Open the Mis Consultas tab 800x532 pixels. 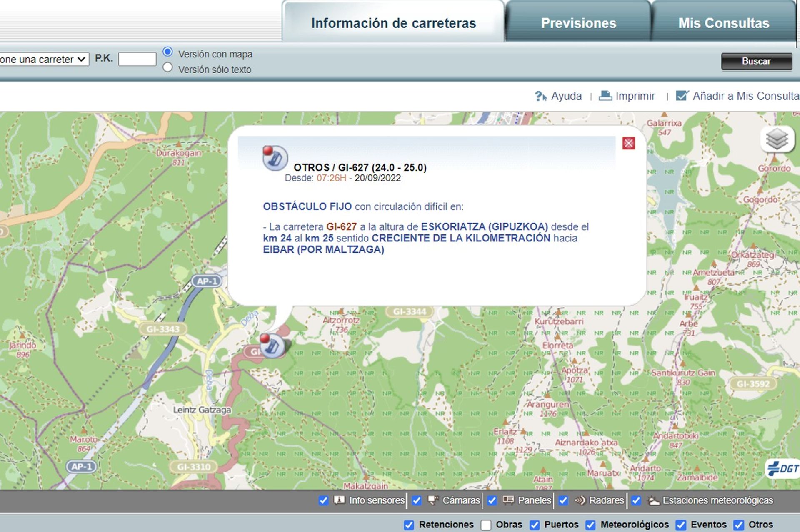pos(724,23)
